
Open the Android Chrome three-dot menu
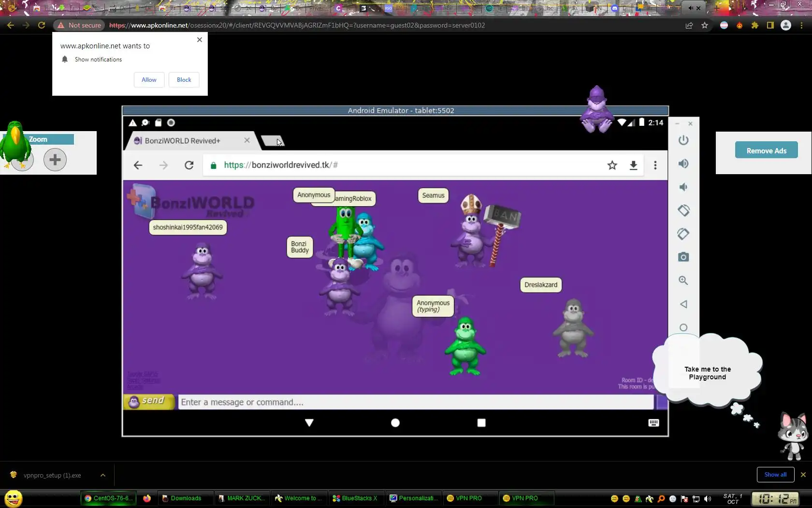(x=655, y=165)
